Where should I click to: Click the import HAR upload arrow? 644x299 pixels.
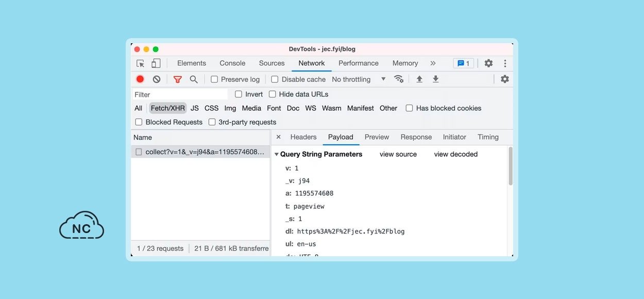tap(419, 79)
